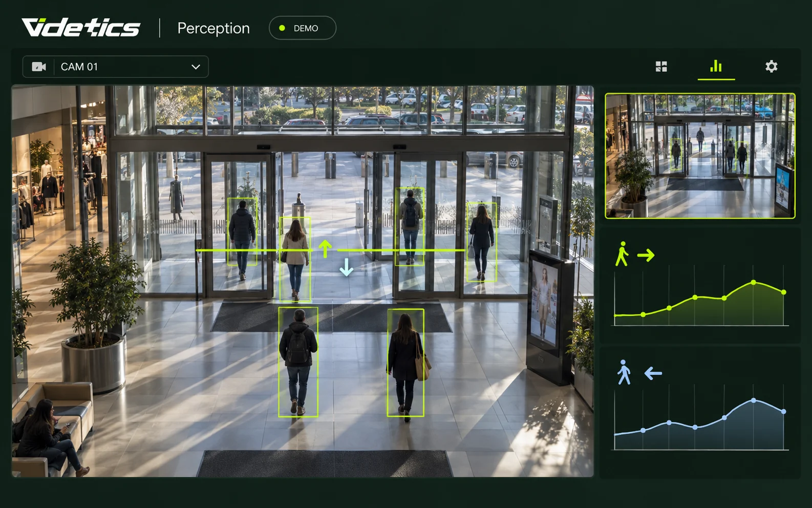Switch to the analytics chart tab
This screenshot has height=508, width=812.
(716, 66)
